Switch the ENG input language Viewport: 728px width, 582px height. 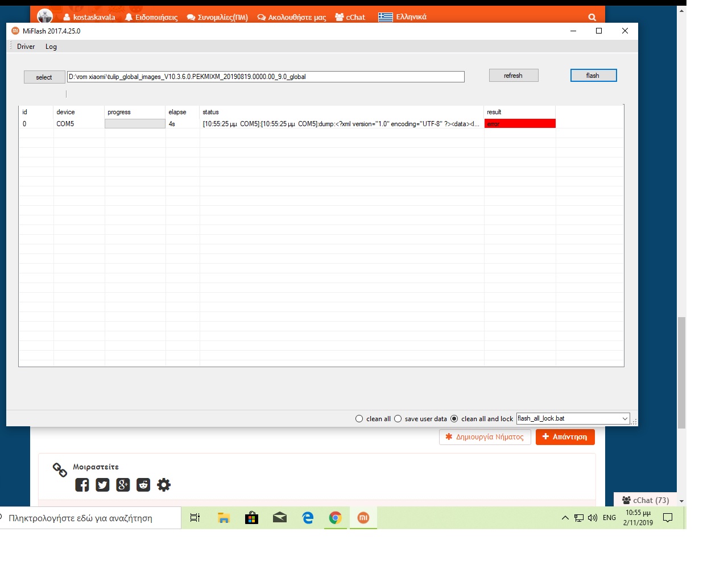[609, 518]
